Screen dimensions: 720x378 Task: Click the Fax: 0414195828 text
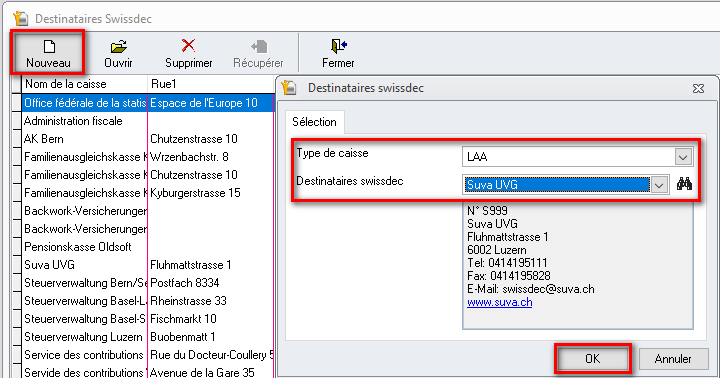(x=509, y=276)
